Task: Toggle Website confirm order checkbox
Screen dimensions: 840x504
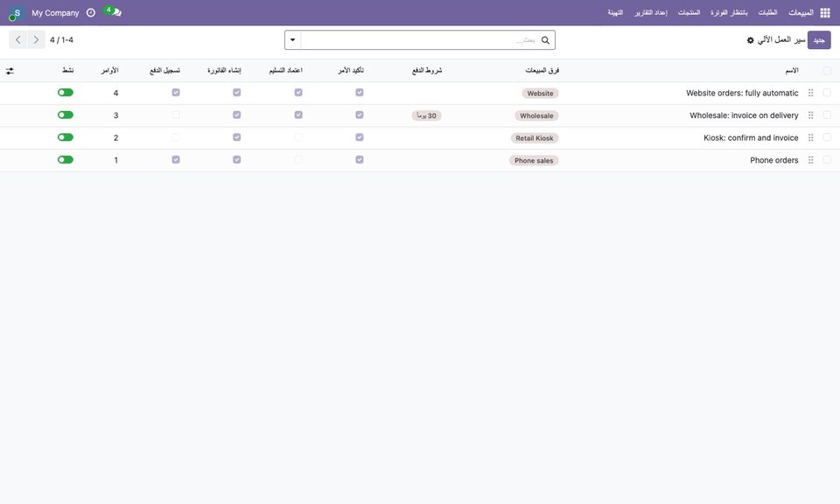Action: pyautogui.click(x=360, y=93)
